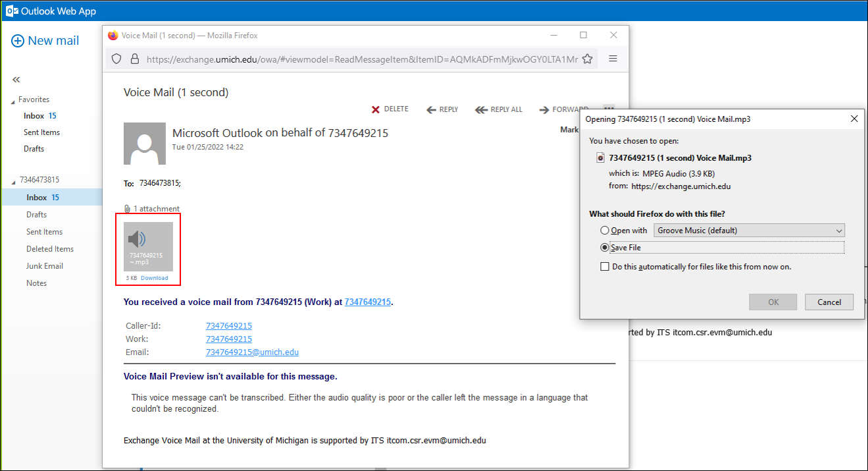The image size is (868, 471).
Task: Click the New mail text button
Action: tap(53, 41)
